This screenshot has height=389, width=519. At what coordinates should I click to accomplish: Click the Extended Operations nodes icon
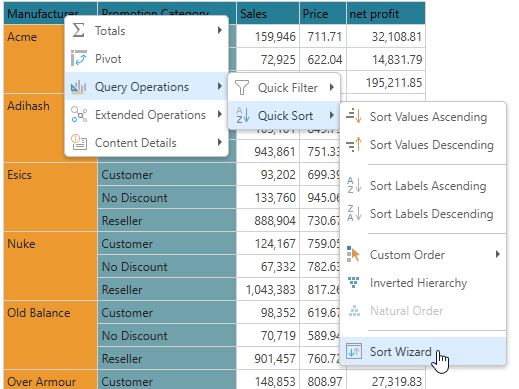79,115
